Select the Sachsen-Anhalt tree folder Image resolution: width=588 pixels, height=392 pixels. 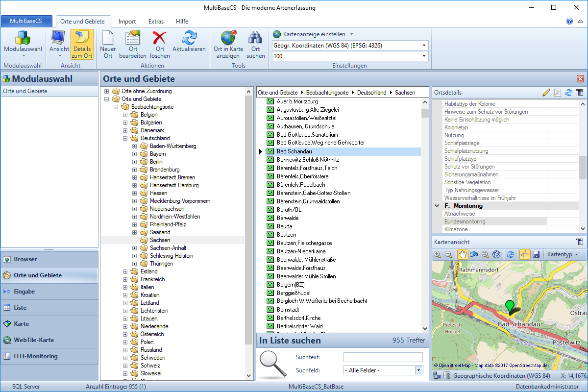[168, 248]
